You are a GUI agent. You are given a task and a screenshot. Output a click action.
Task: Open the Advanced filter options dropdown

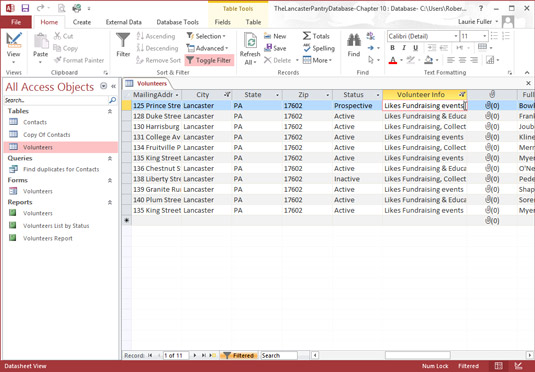coord(207,48)
